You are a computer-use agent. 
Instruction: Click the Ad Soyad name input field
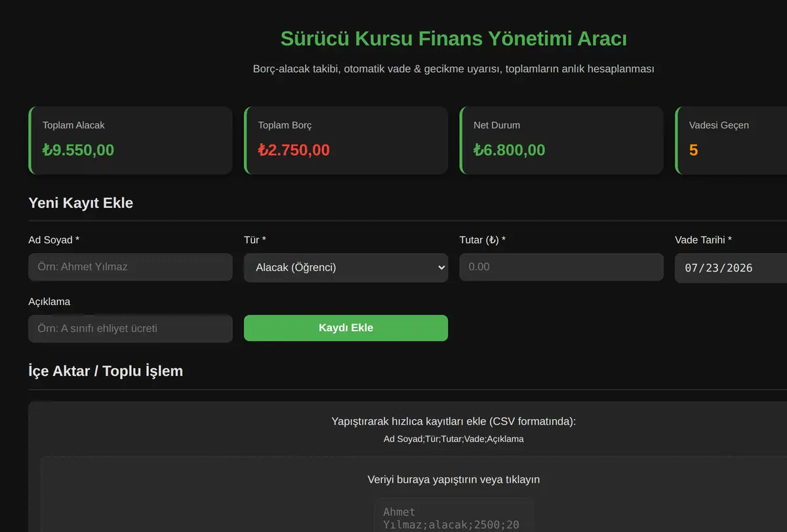131,267
